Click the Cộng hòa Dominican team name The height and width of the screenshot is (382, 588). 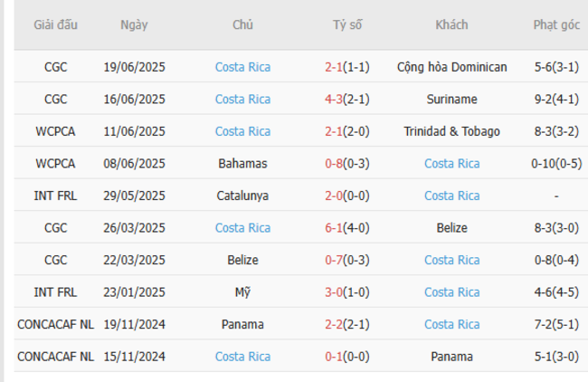[x=451, y=67]
